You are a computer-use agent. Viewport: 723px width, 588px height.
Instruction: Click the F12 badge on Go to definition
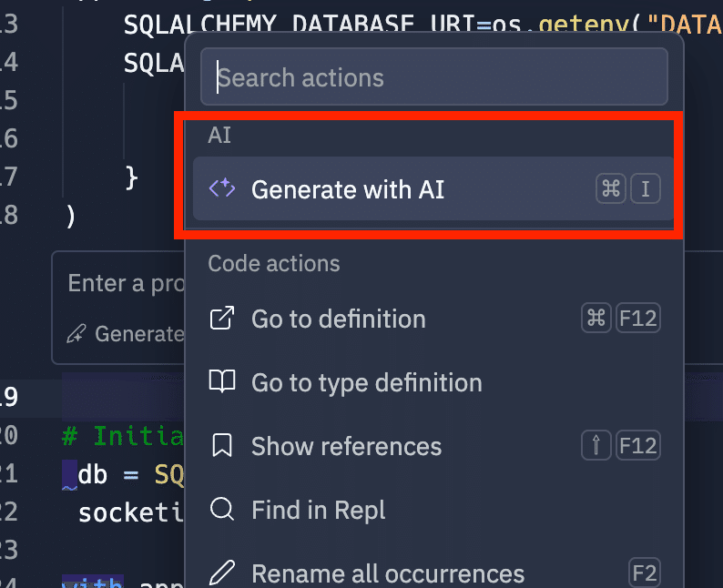point(637,319)
